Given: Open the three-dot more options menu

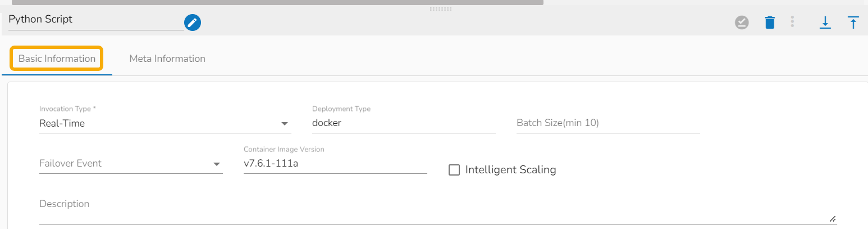Looking at the screenshot, I should click(x=792, y=22).
